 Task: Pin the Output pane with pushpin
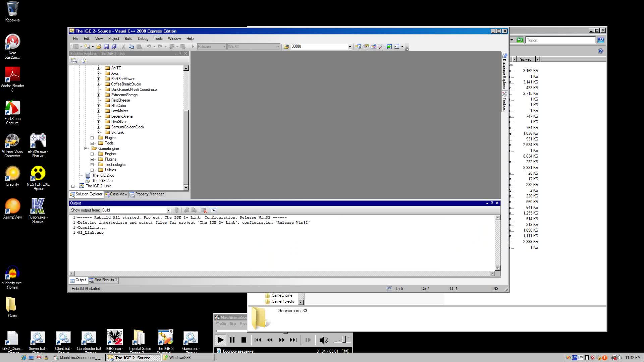pos(492,203)
